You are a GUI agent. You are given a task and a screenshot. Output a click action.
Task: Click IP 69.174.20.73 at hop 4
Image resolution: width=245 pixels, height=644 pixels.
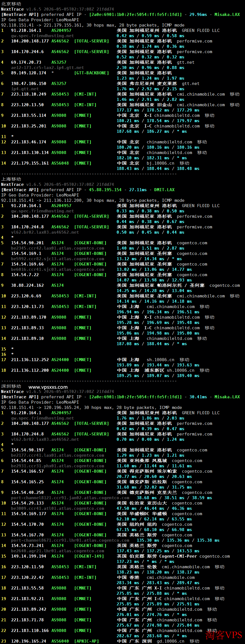pyautogui.click(x=26, y=62)
